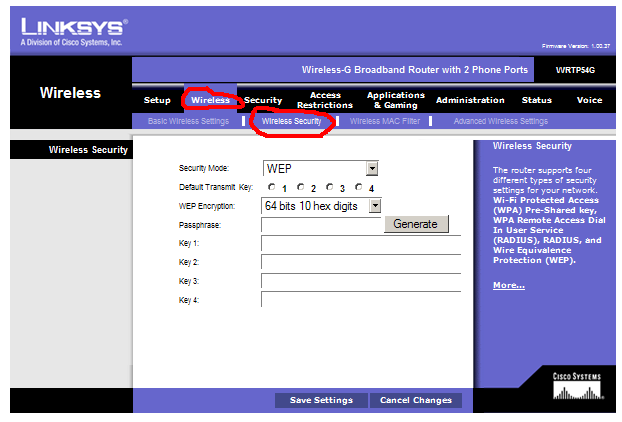Click the help panel Wireless Security heading

[532, 146]
